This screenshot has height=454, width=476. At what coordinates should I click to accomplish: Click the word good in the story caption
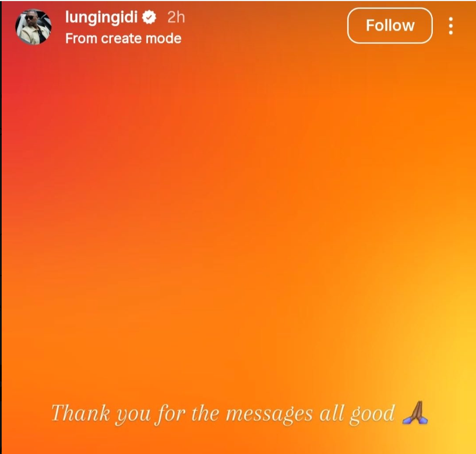click(x=372, y=414)
